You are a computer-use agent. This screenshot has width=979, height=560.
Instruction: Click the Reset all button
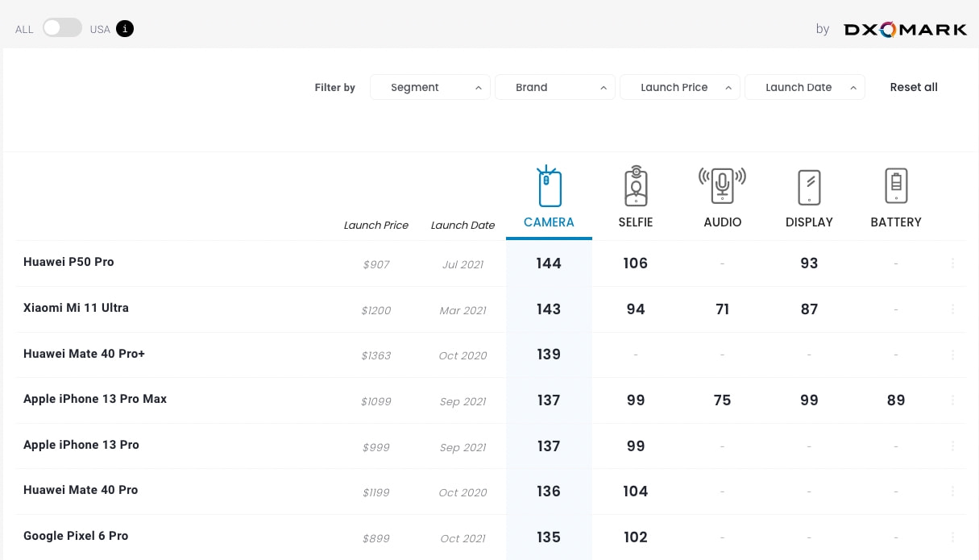914,87
